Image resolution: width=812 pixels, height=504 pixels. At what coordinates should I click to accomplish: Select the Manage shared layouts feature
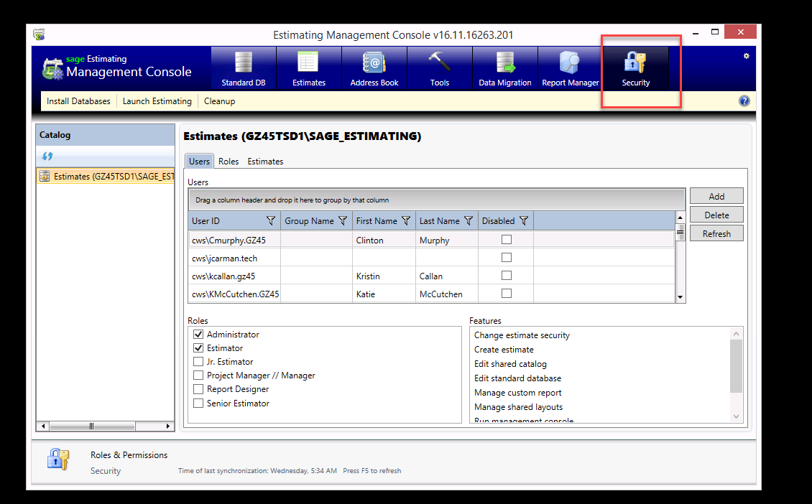click(x=518, y=407)
